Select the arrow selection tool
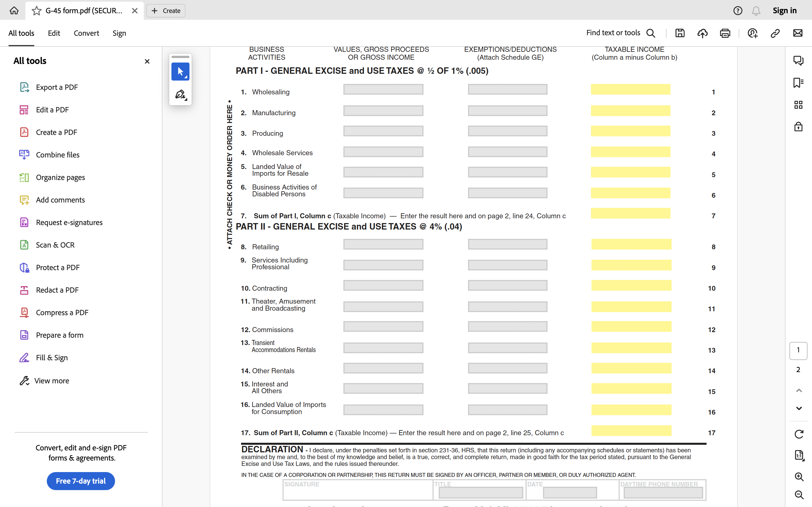The width and height of the screenshot is (812, 507). click(180, 72)
